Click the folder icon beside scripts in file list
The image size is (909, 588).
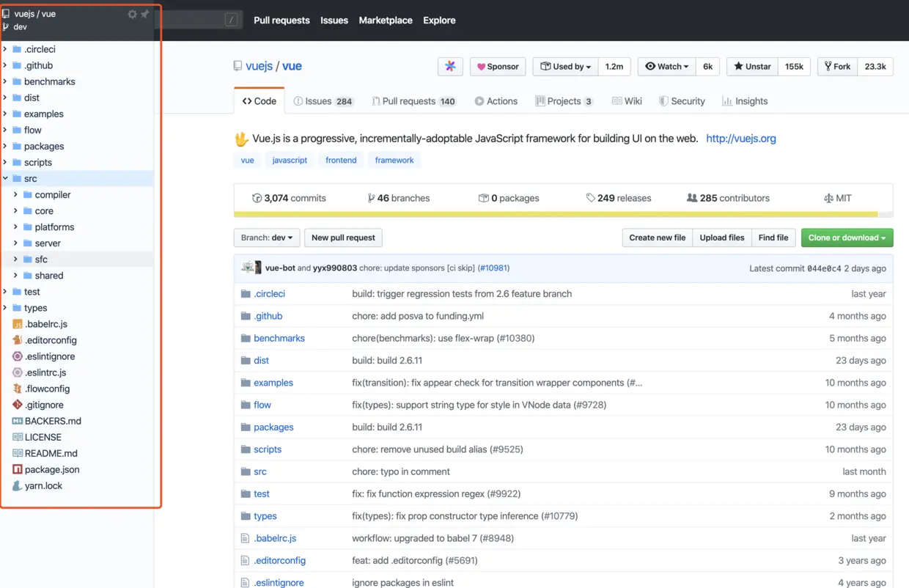point(246,449)
